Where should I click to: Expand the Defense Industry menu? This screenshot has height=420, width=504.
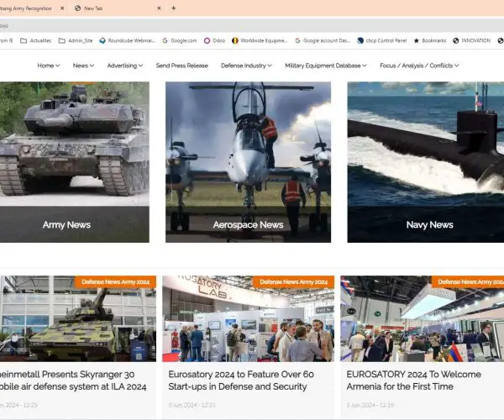[x=246, y=66]
